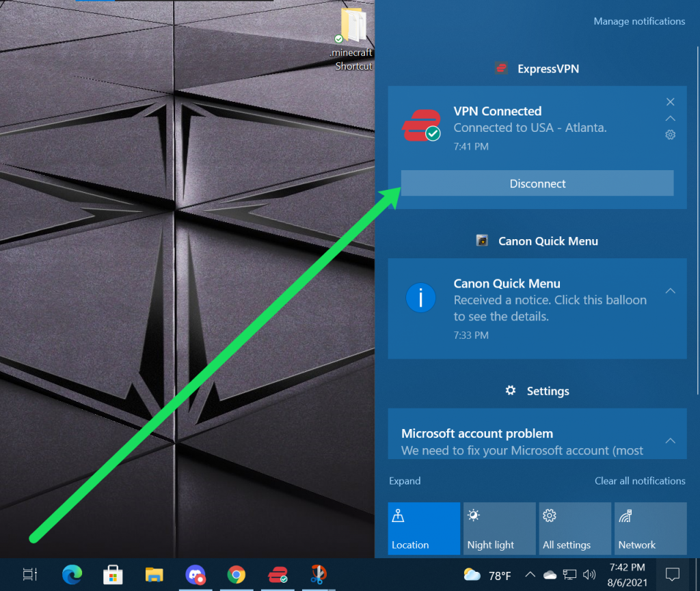Launch Discord from the taskbar
This screenshot has width=700, height=591.
point(196,575)
